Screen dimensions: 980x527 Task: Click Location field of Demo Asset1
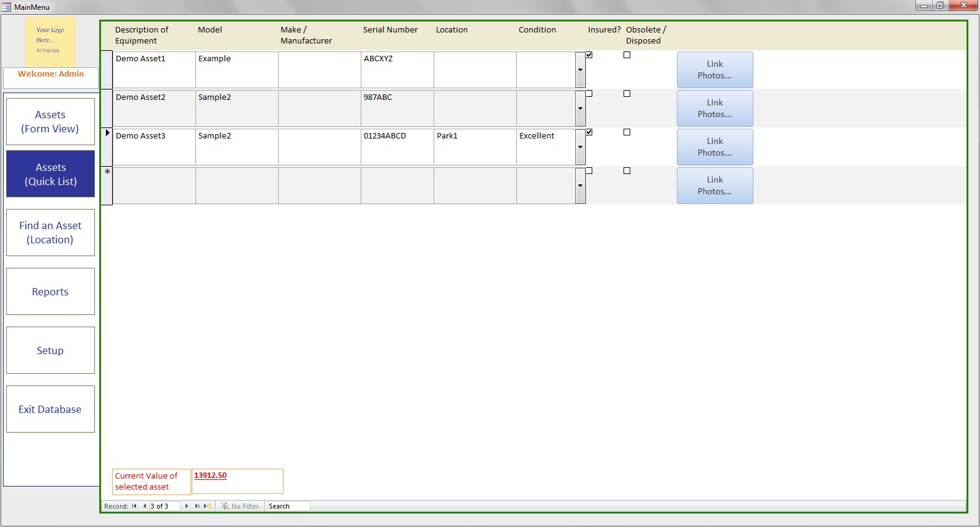click(x=475, y=70)
